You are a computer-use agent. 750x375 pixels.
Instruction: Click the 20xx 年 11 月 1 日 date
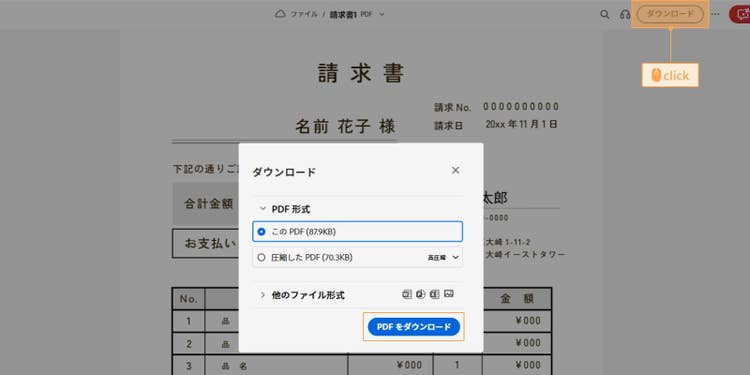(x=521, y=124)
